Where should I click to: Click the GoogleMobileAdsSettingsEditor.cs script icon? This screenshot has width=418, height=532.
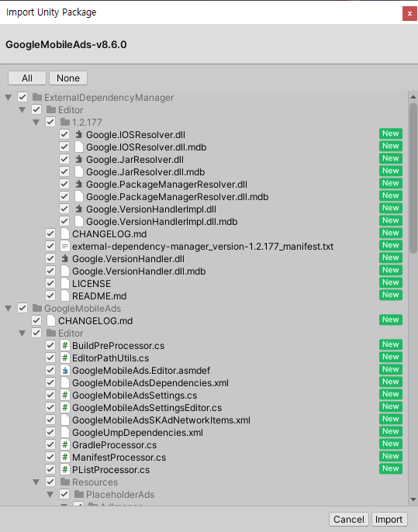[x=65, y=407]
